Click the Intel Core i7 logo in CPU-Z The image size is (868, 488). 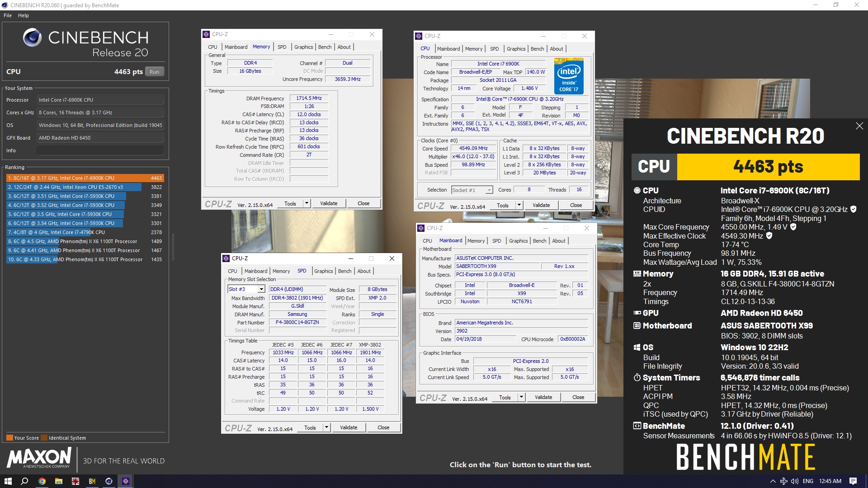569,76
